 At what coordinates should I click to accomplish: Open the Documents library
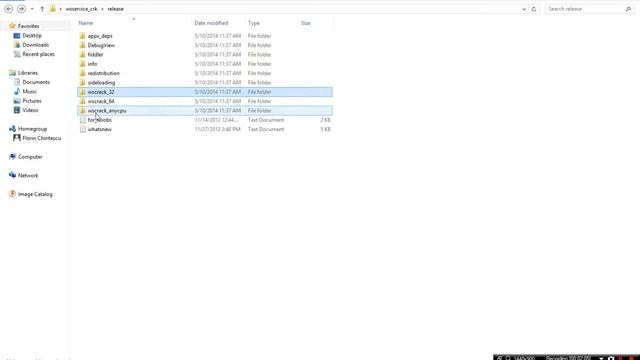tap(36, 82)
